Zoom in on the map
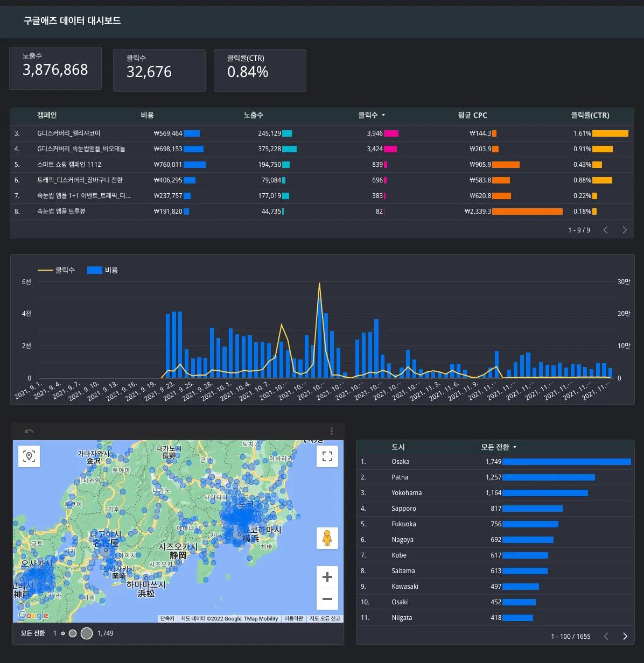This screenshot has height=663, width=644. pyautogui.click(x=327, y=577)
